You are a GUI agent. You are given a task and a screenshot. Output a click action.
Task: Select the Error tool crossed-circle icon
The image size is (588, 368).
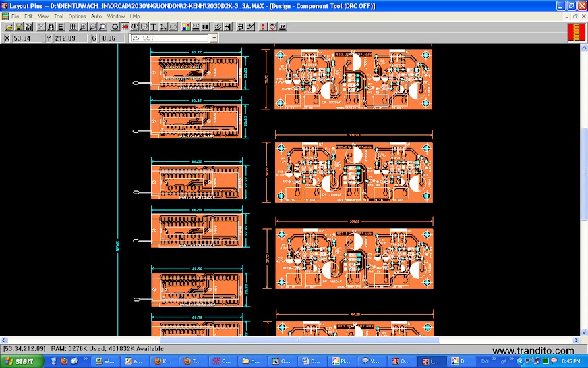pos(173,26)
